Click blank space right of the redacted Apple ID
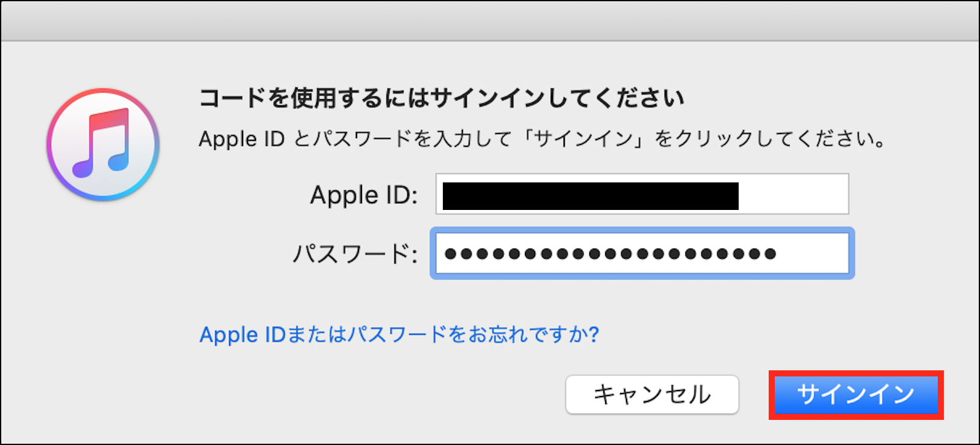Image resolution: width=980 pixels, height=445 pixels. [793, 195]
